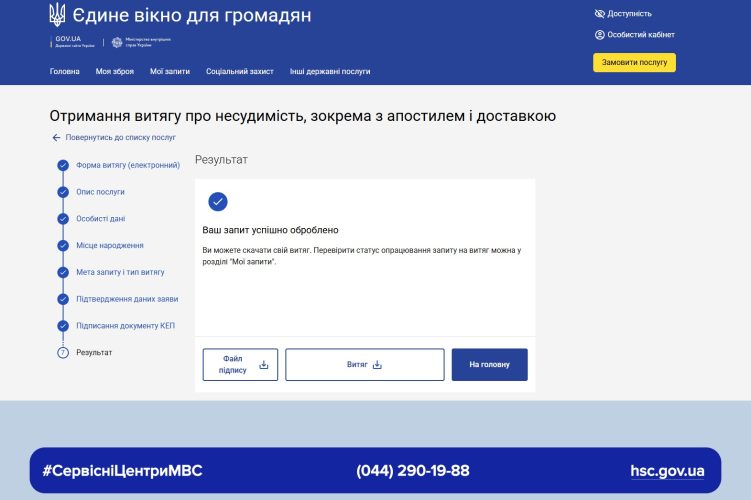Open the hsc.gov.ua link in banner
The height and width of the screenshot is (500, 751).
point(667,471)
